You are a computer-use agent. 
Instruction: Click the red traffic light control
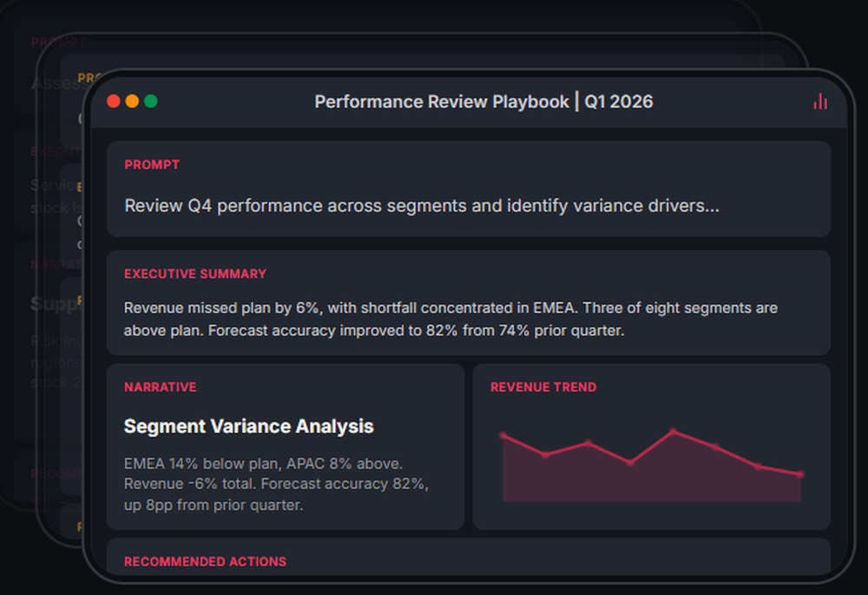pyautogui.click(x=114, y=100)
